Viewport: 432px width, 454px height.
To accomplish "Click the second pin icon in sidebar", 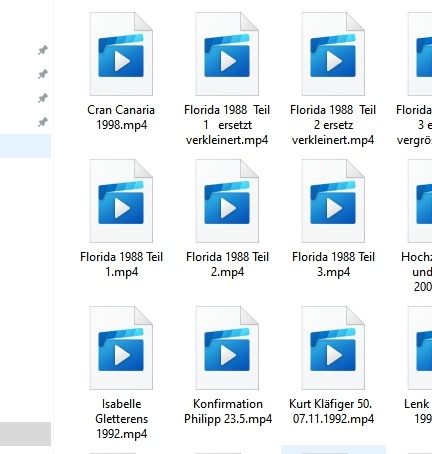I will pos(42,74).
